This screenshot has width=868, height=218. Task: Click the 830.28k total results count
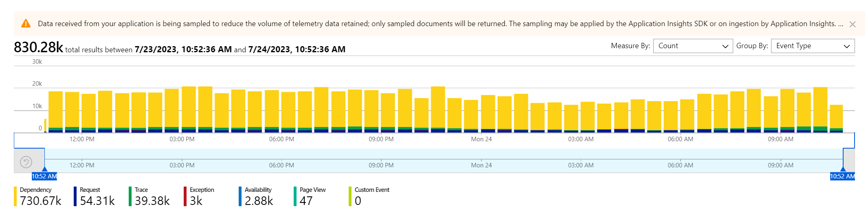coord(38,47)
